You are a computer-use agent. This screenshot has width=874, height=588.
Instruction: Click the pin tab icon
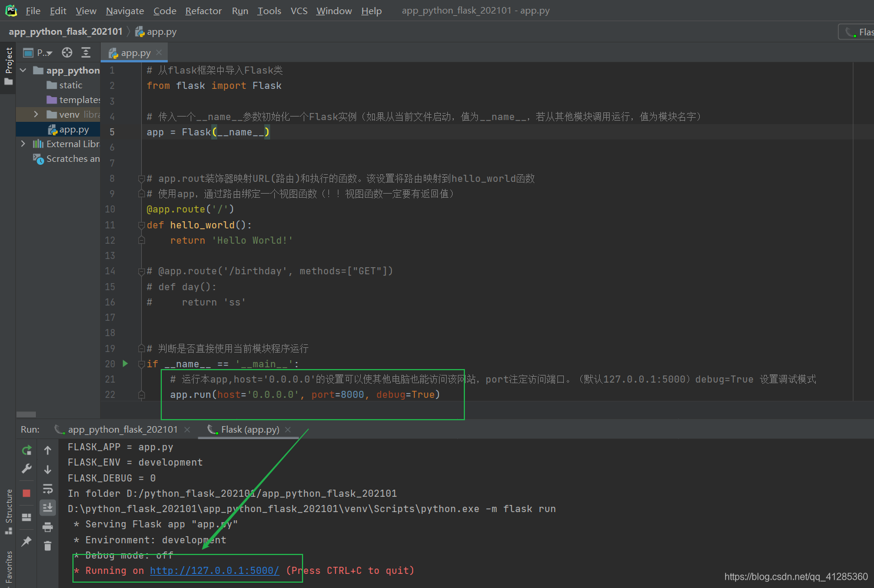click(x=26, y=541)
